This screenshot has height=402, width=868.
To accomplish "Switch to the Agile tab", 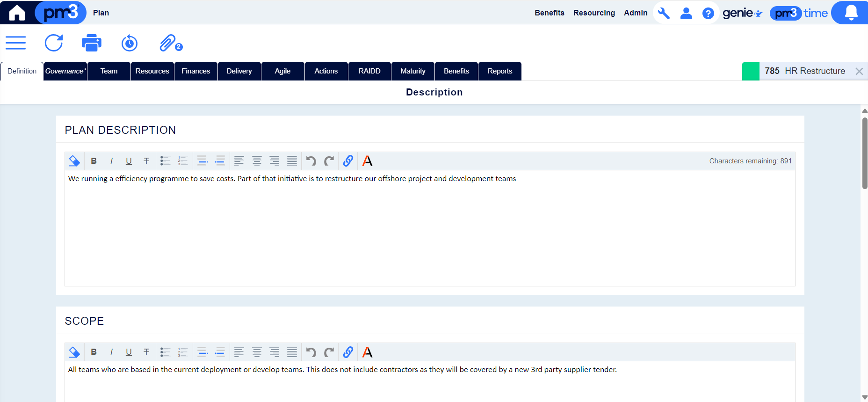I will (x=283, y=71).
